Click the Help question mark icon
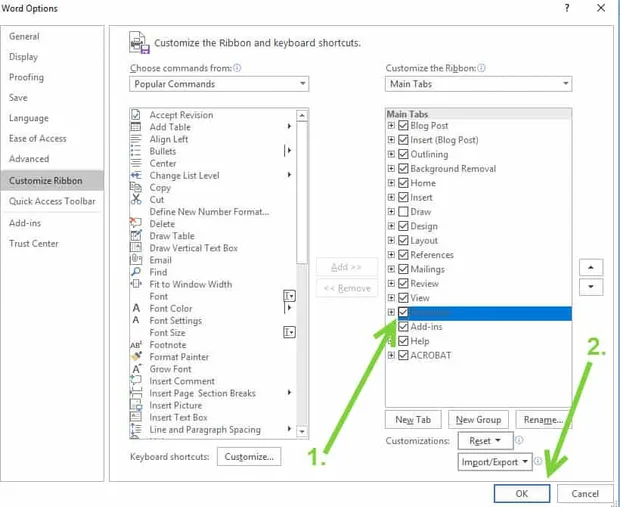The image size is (620, 507). click(x=567, y=8)
